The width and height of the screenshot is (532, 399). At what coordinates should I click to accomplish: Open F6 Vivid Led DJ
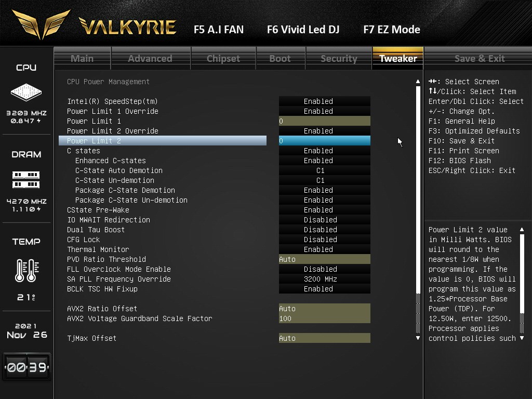coord(303,30)
